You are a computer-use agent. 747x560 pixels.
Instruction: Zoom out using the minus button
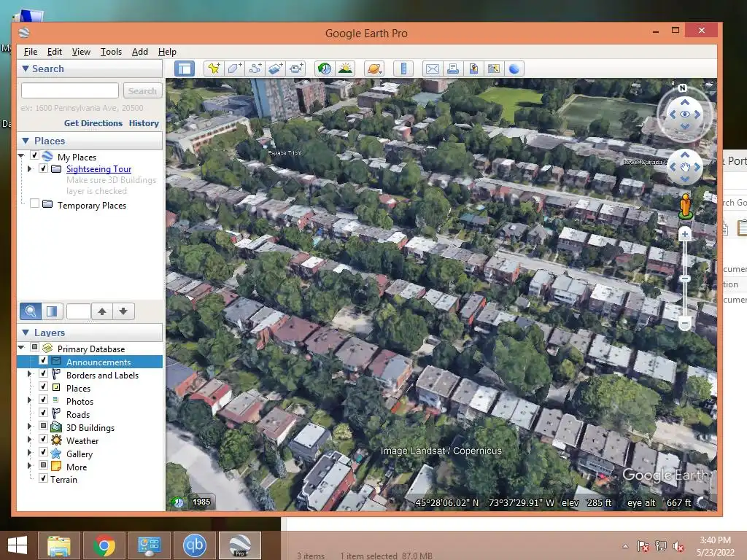[684, 323]
